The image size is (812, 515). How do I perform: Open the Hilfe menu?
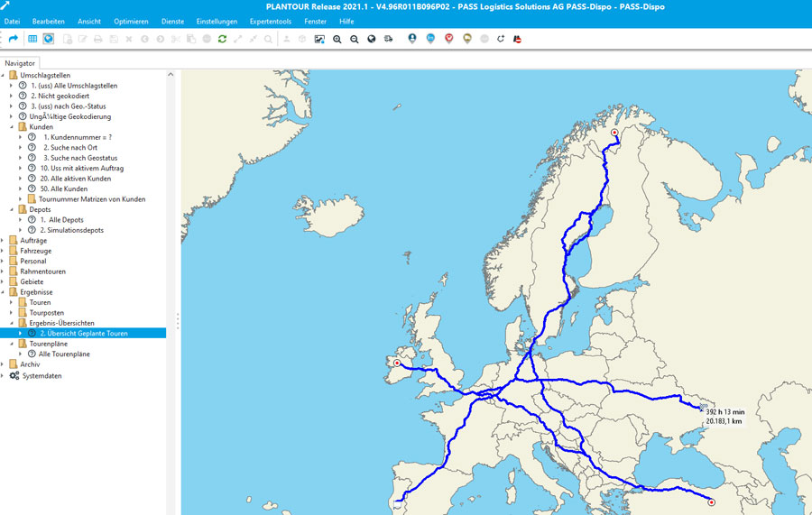pyautogui.click(x=346, y=22)
